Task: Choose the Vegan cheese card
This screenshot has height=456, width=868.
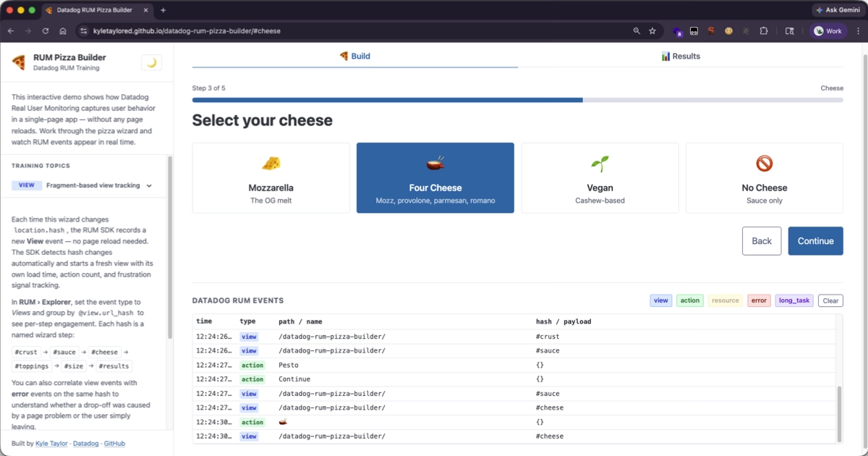Action: (600, 177)
